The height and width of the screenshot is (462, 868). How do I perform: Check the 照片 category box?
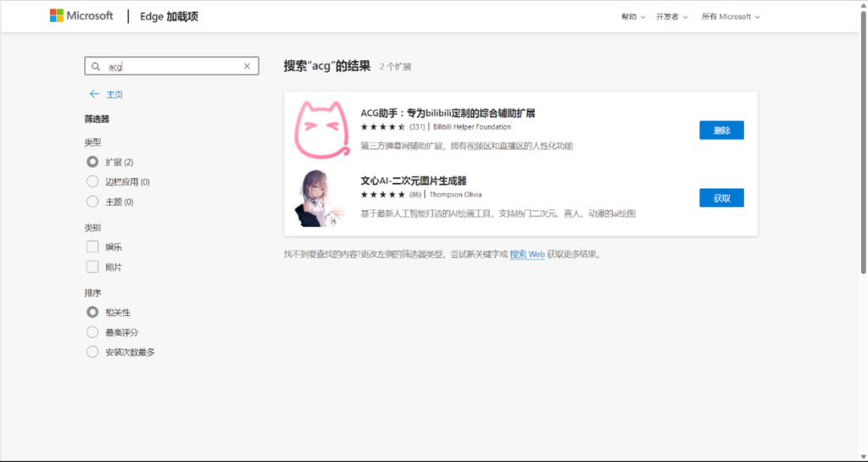[x=92, y=267]
